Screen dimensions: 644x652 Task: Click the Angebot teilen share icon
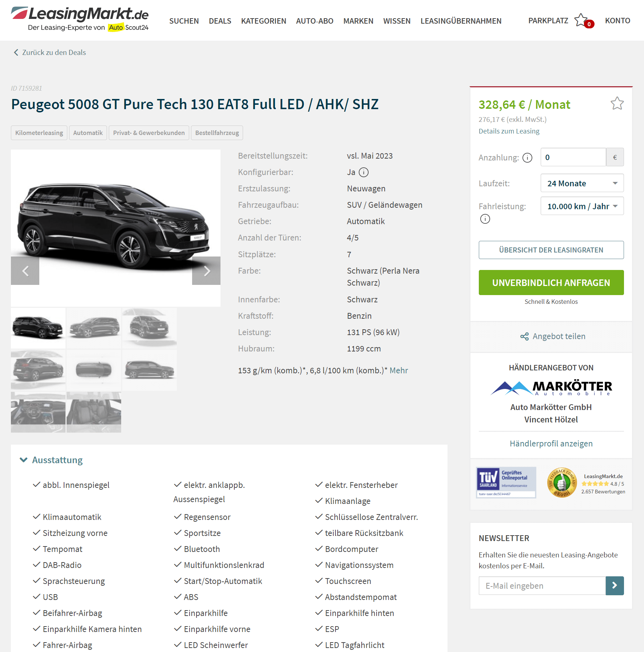[524, 337]
